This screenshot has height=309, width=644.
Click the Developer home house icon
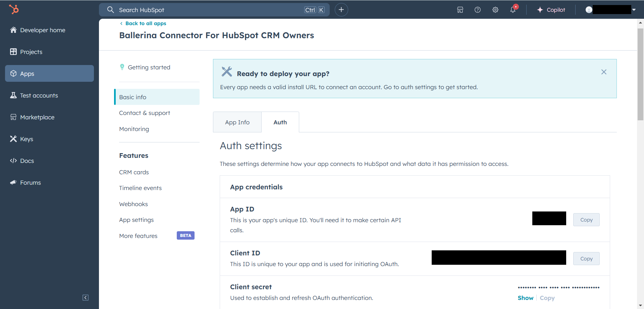[13, 30]
